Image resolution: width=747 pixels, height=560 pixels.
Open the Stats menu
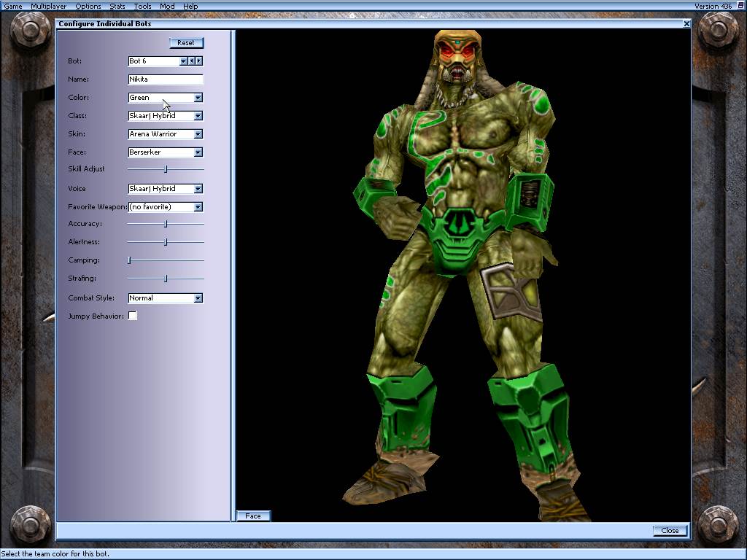(117, 6)
